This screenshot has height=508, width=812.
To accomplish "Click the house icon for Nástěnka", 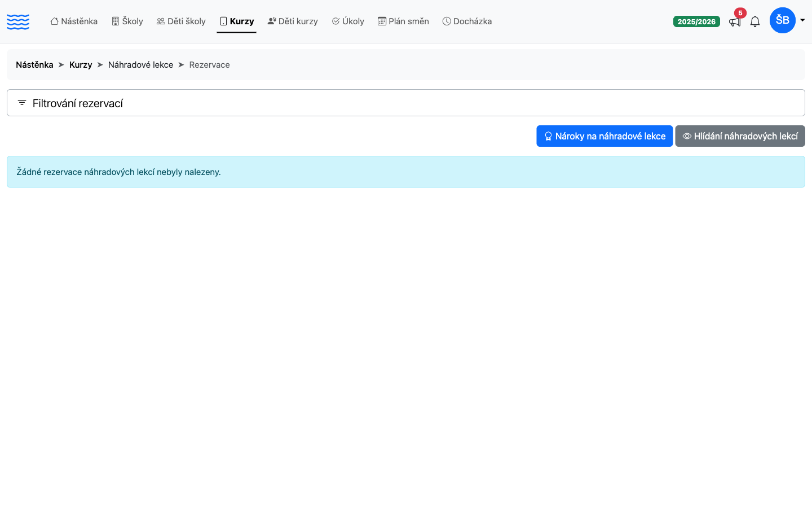I will pyautogui.click(x=54, y=21).
